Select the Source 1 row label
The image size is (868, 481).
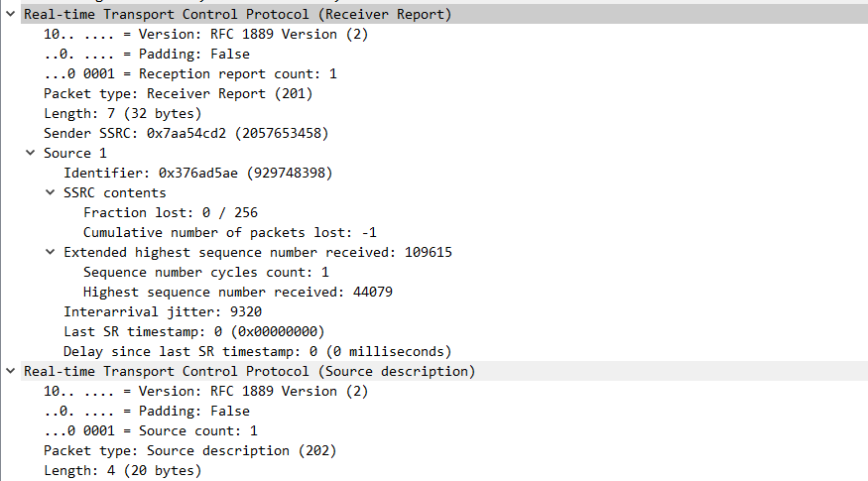click(75, 153)
